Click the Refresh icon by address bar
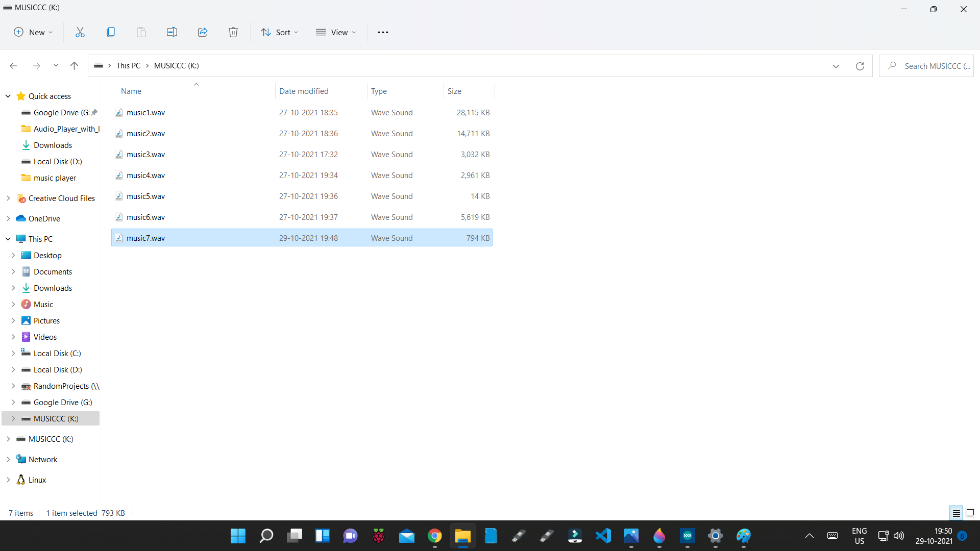Screen dimensions: 980x551 click(860, 66)
